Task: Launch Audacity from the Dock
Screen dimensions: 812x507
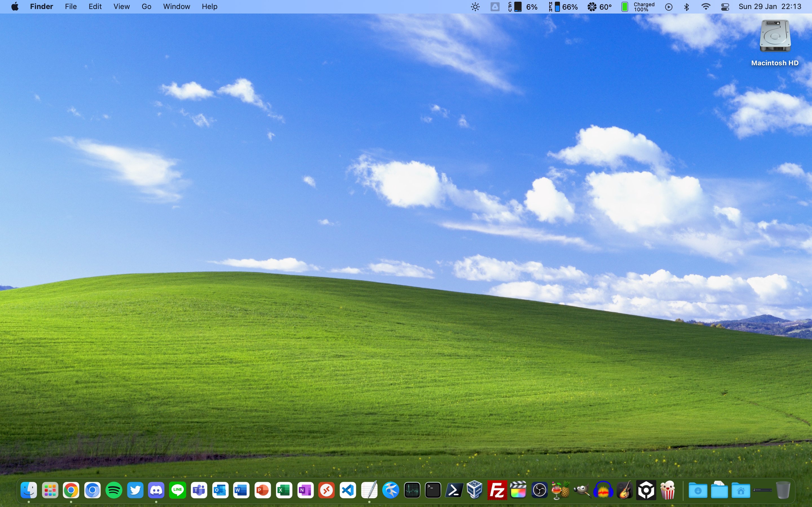Action: point(603,491)
